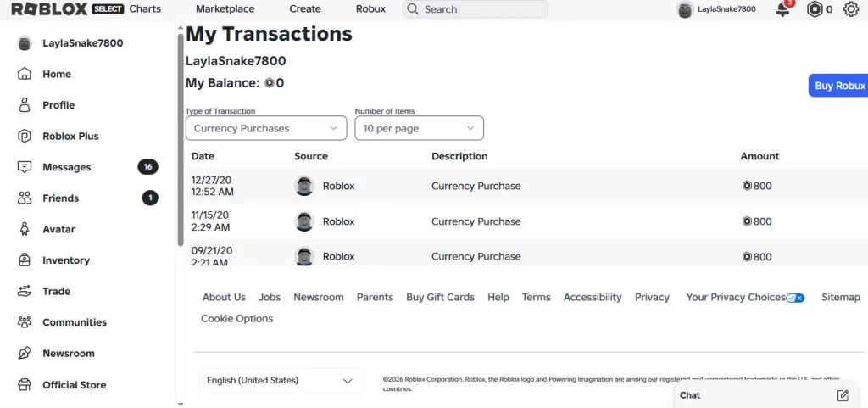This screenshot has width=868, height=408.
Task: Click the Trade arrows icon in sidebar
Action: [25, 291]
